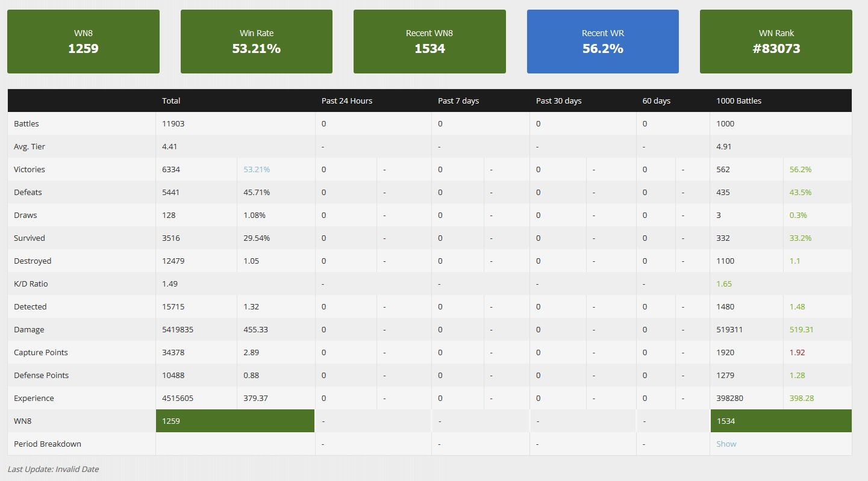This screenshot has width=868, height=481.
Task: Select the Recent WN8 1534 tile
Action: [x=429, y=42]
